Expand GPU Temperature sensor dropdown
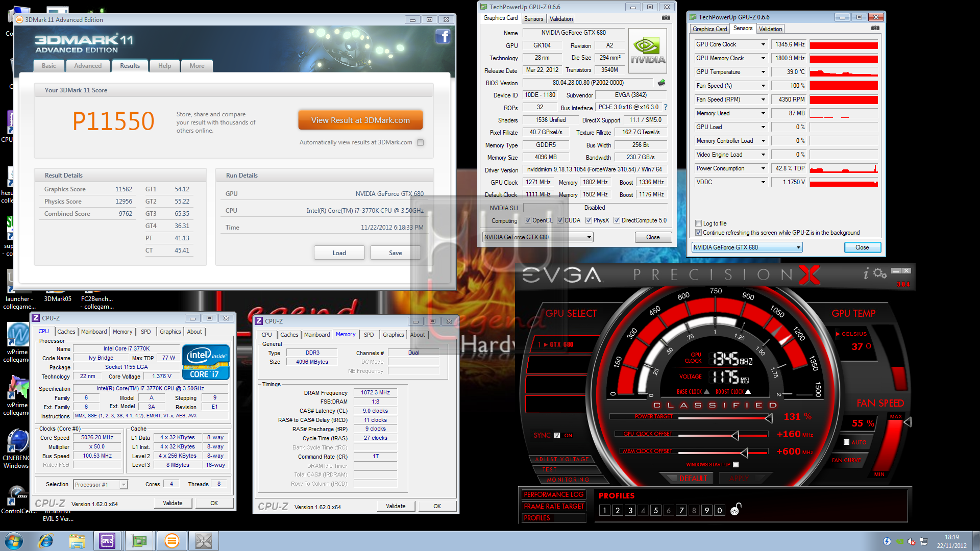The image size is (980, 551). click(x=763, y=72)
